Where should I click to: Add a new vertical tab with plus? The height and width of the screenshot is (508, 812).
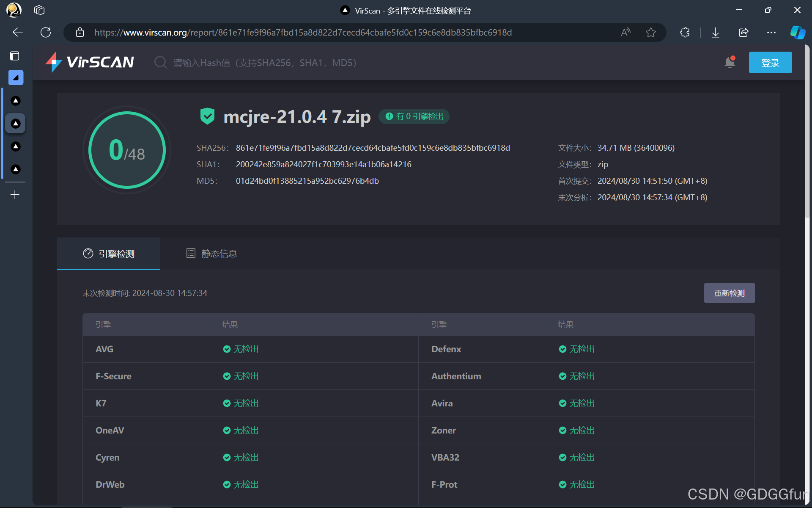coord(15,195)
